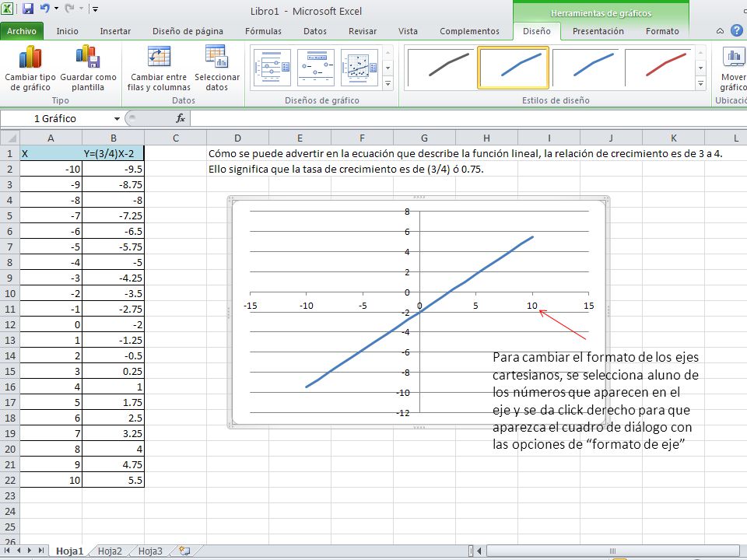Click the insert function fx icon
This screenshot has height=560, width=747.
[x=181, y=118]
